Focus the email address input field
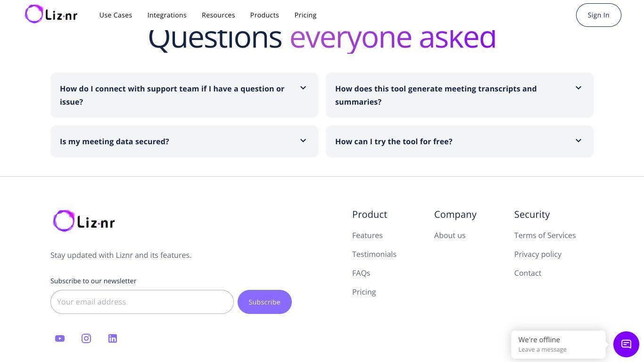Image resolution: width=644 pixels, height=362 pixels. click(x=142, y=302)
